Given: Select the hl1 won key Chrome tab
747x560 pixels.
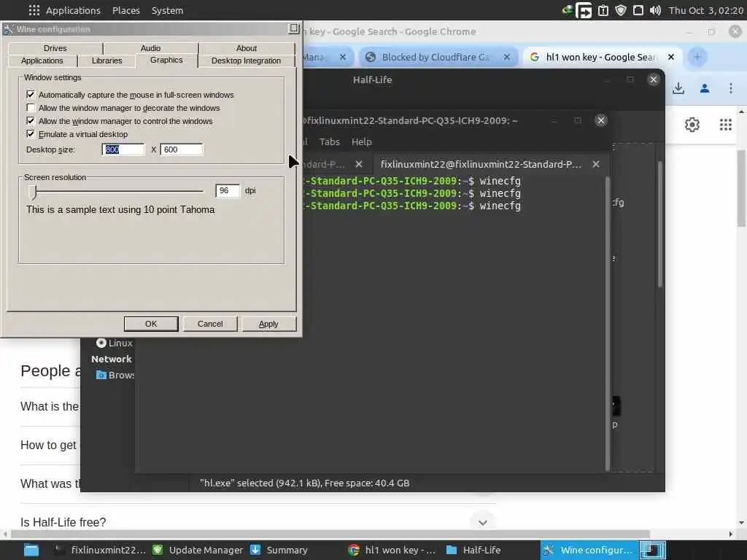Looking at the screenshot, I should [x=600, y=57].
